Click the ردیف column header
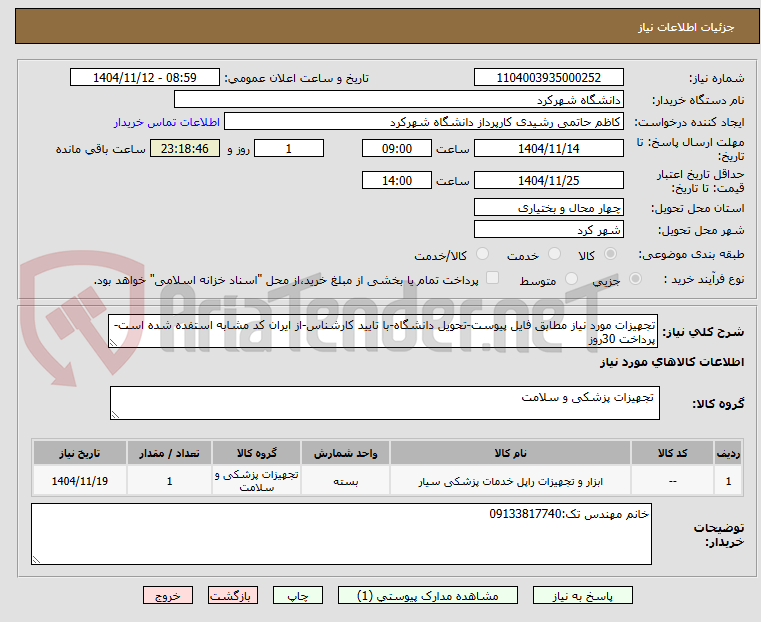This screenshot has height=622, width=761. [728, 453]
